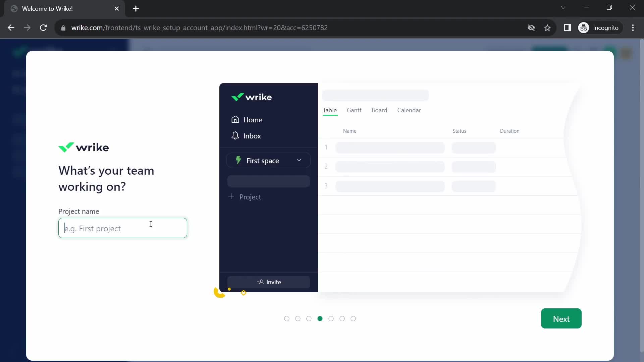The image size is (644, 362).
Task: Open a new tab with plus icon
Action: [136, 9]
